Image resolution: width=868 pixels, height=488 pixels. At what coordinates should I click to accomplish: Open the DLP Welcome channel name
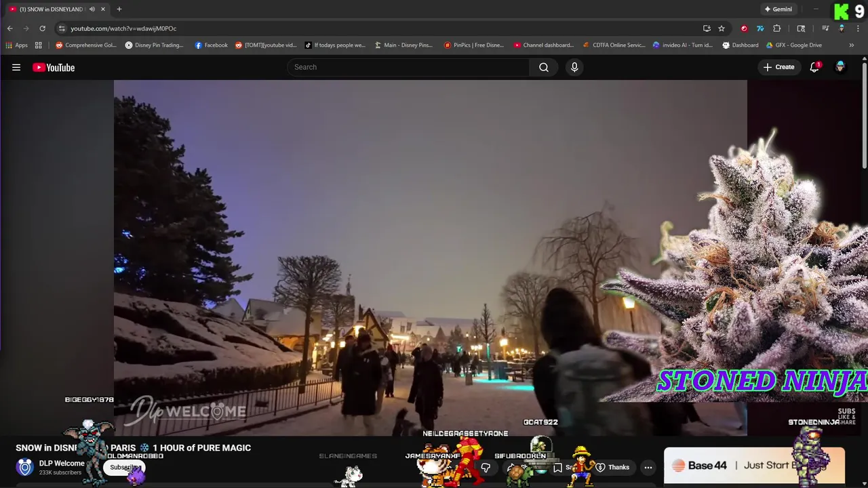point(62,464)
